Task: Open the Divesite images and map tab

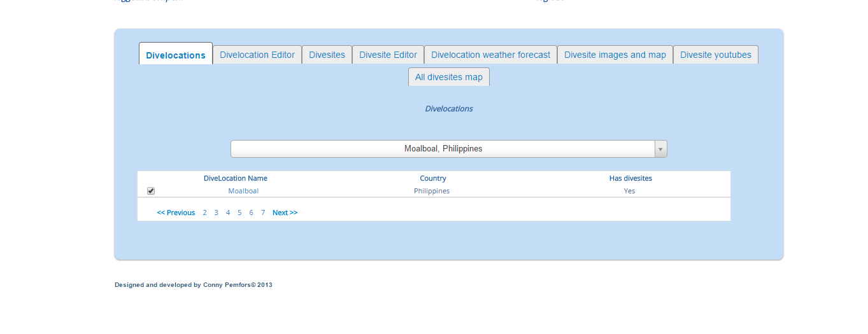Action: (x=615, y=55)
